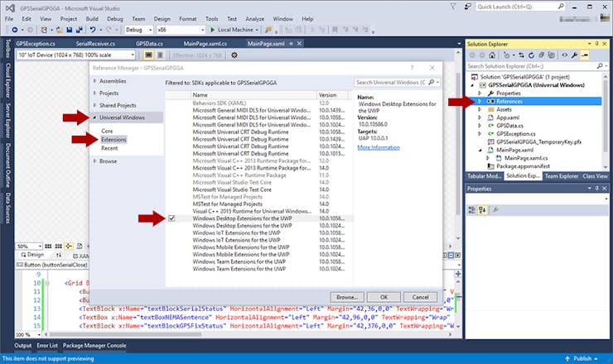Click the Show All Files icon in Solution Explorer
The image size is (613, 364).
[551, 55]
